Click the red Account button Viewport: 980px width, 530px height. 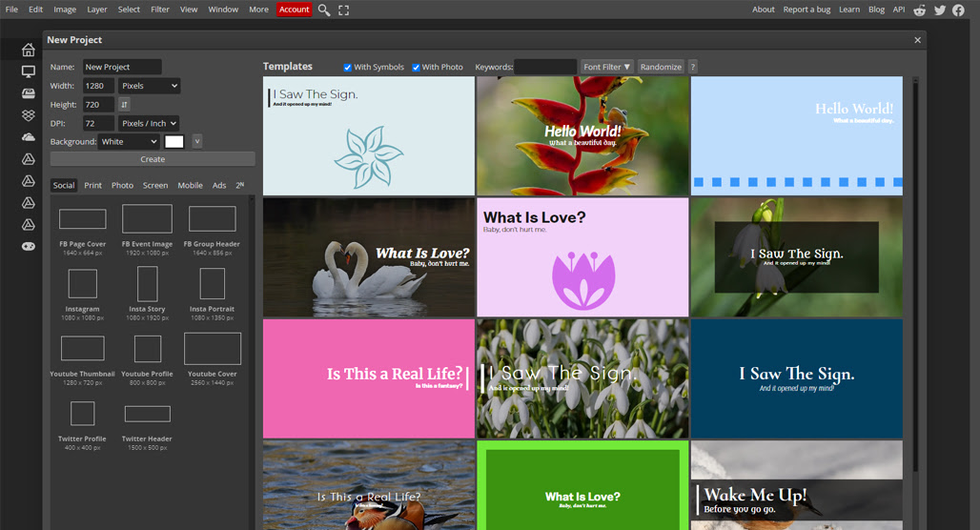tap(295, 10)
